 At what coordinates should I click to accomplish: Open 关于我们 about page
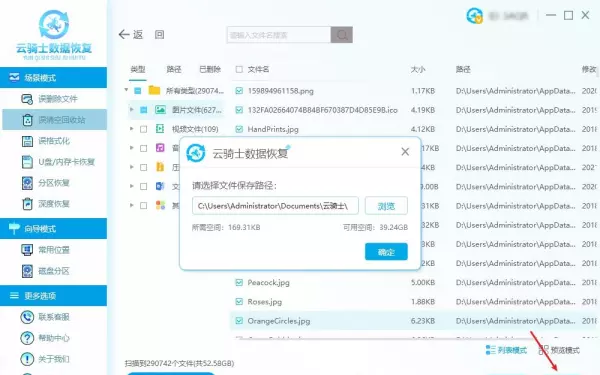(x=45, y=359)
